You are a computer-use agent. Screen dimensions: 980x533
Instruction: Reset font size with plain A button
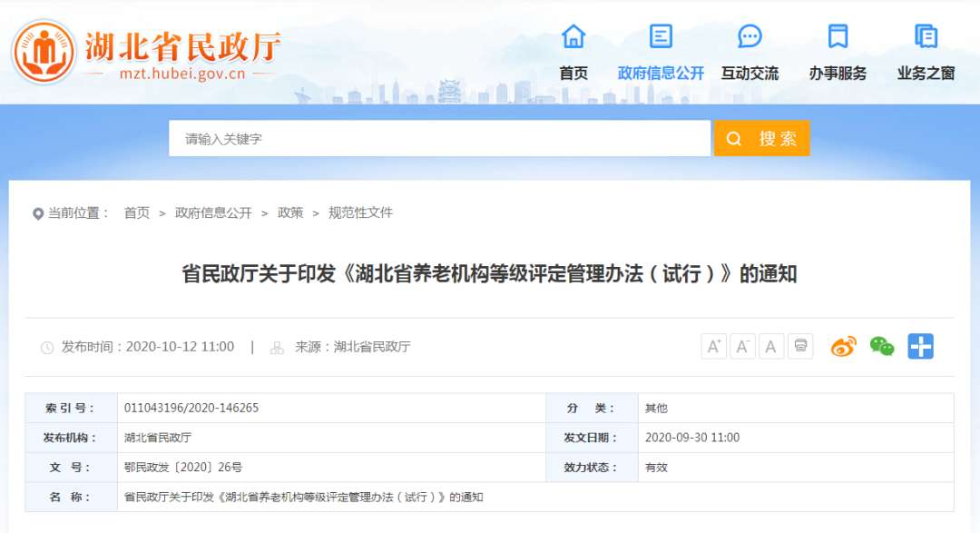click(771, 346)
